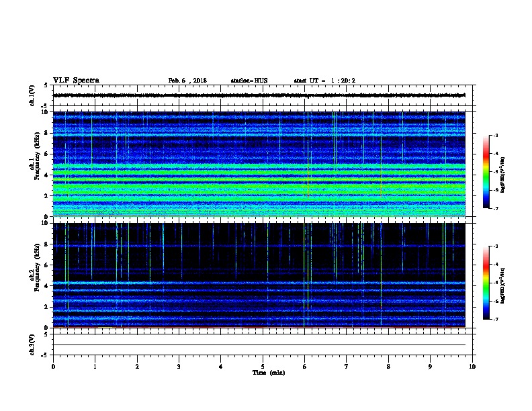The height and width of the screenshot is (411, 532).
Task: Click the 'ch.1(V)' waveform axis label
Action: (32, 95)
